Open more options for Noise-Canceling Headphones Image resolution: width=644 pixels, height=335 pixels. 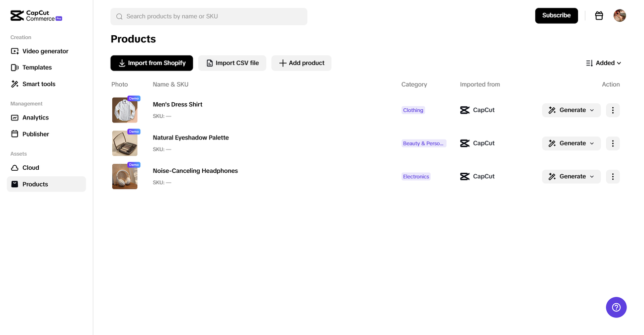(612, 177)
